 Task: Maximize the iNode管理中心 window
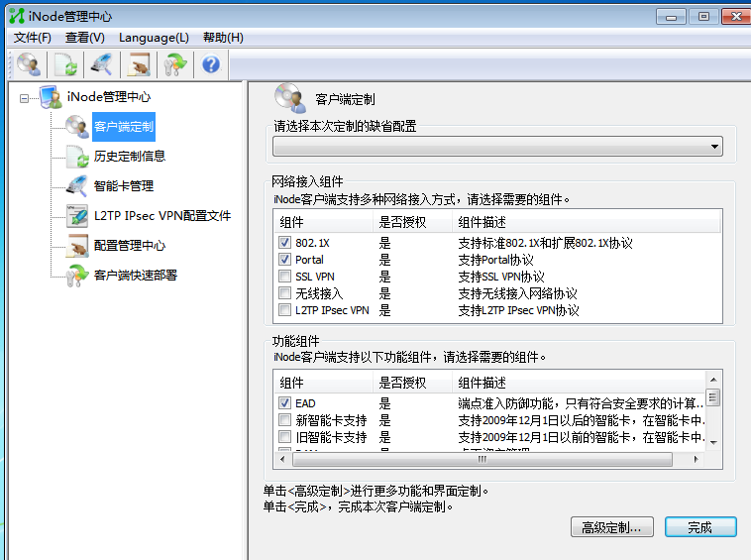click(703, 17)
